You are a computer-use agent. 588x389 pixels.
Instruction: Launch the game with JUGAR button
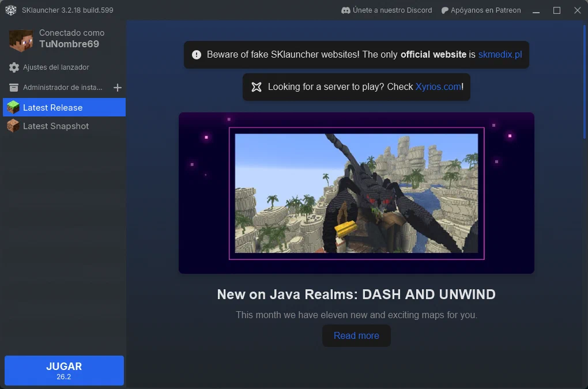(x=64, y=370)
